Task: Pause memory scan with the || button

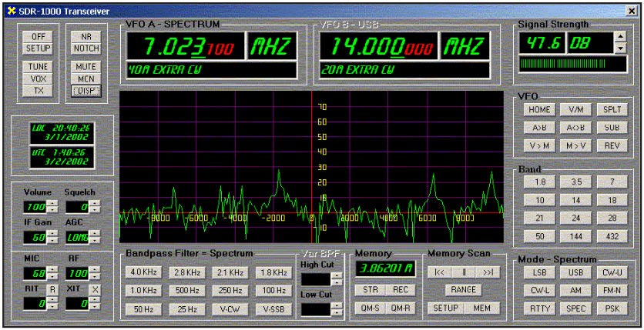Action: pyautogui.click(x=464, y=272)
